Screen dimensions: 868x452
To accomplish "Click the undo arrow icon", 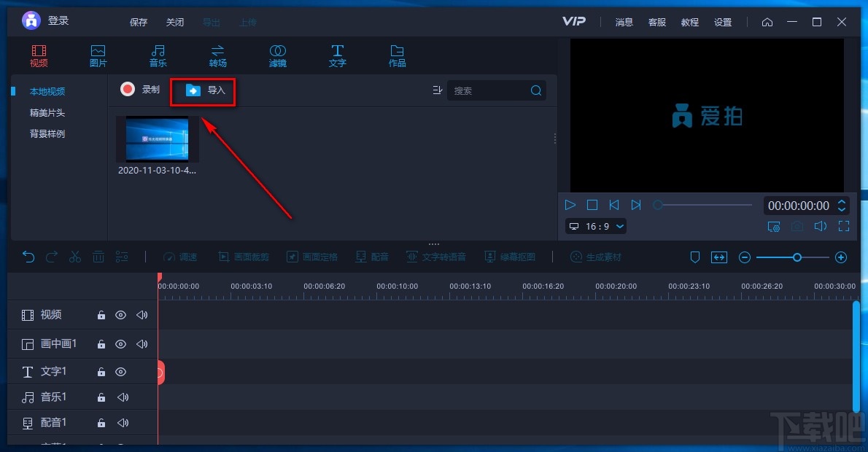I will pyautogui.click(x=28, y=257).
